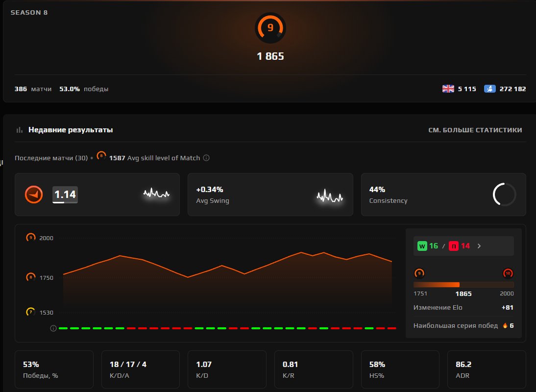Screen dimensions: 536x392
Task: Click the Consistency circular progress ring
Action: coord(504,195)
